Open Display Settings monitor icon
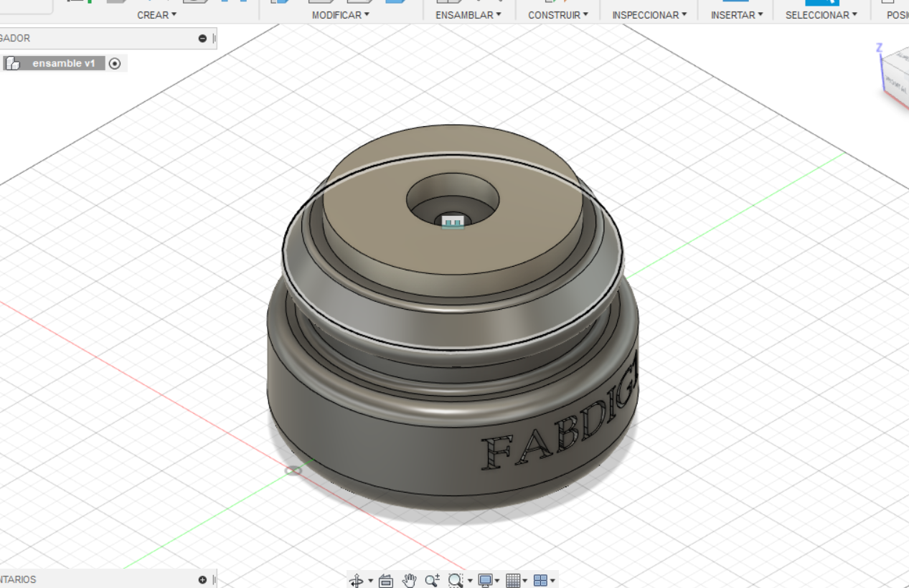This screenshot has height=588, width=909. (x=486, y=580)
